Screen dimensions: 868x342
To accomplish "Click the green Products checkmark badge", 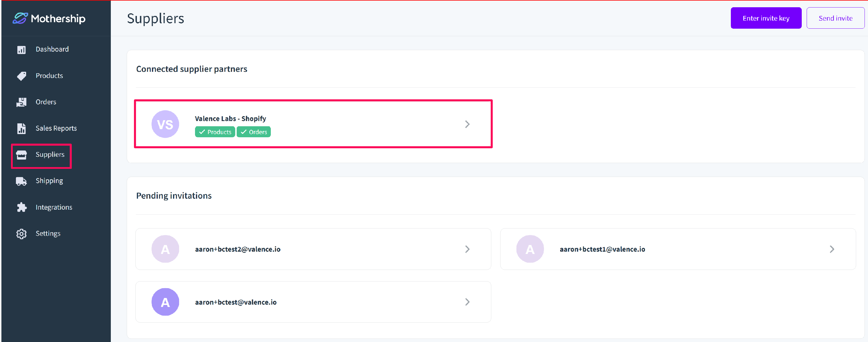I will (215, 132).
